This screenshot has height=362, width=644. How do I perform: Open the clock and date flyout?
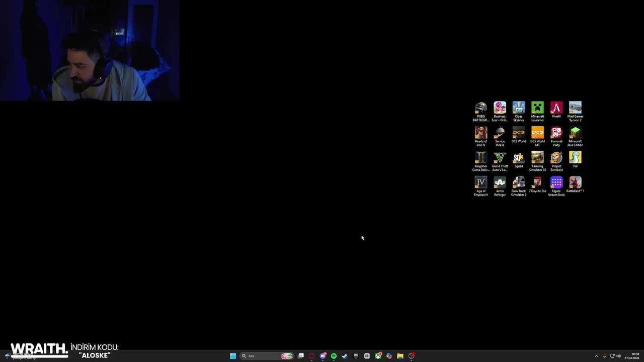pos(632,356)
